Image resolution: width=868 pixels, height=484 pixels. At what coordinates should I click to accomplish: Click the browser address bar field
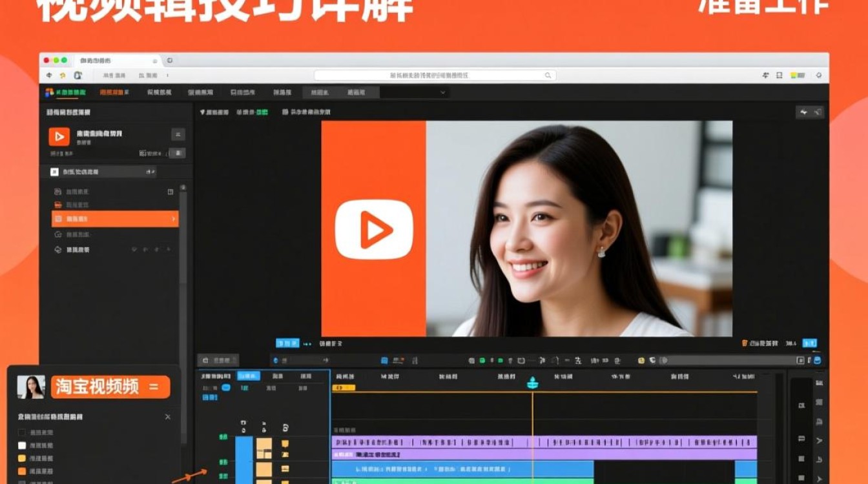[435, 76]
